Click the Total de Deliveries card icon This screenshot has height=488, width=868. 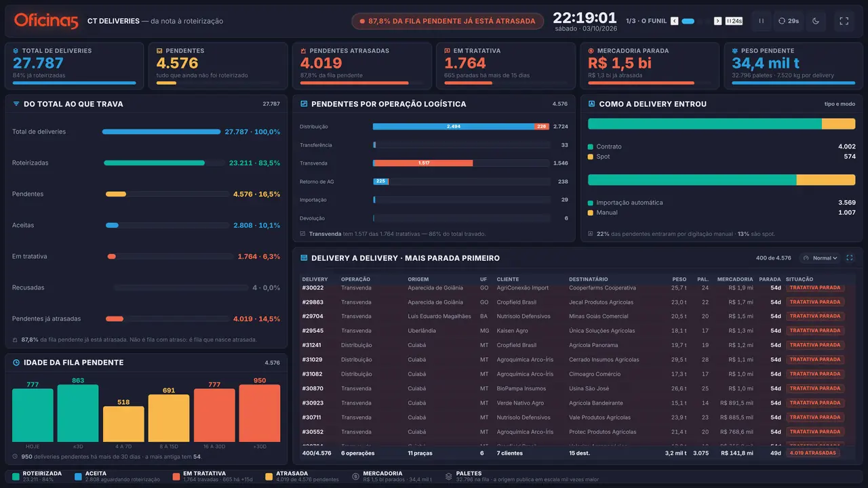[16, 51]
